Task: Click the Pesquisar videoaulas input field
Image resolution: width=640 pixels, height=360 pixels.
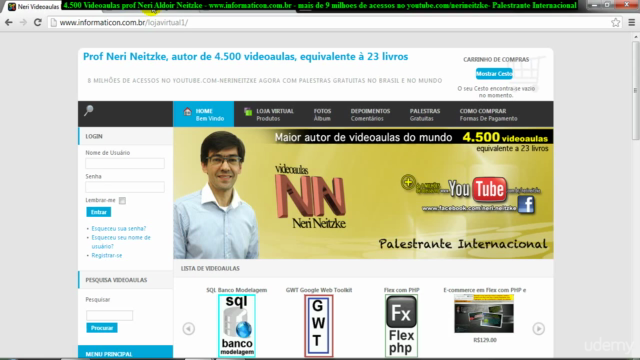Action: pos(109,315)
